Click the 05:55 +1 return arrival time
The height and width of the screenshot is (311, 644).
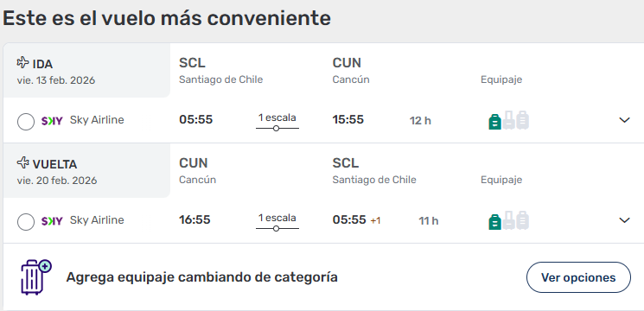[x=356, y=220]
